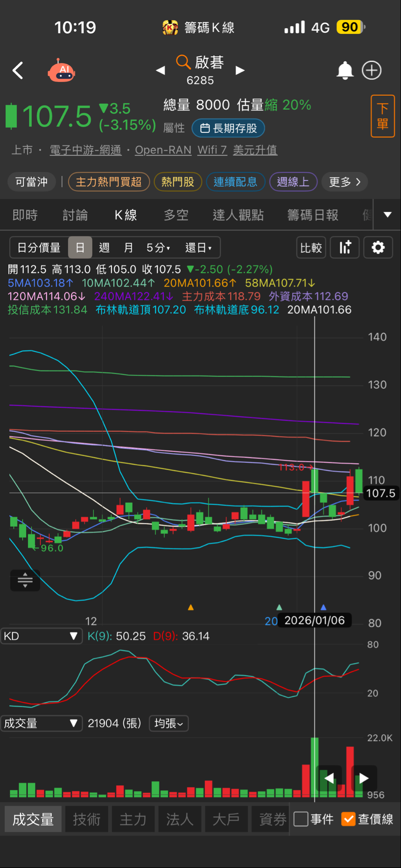Tap the blue event triangle marker
The image size is (401, 868).
coord(323,607)
